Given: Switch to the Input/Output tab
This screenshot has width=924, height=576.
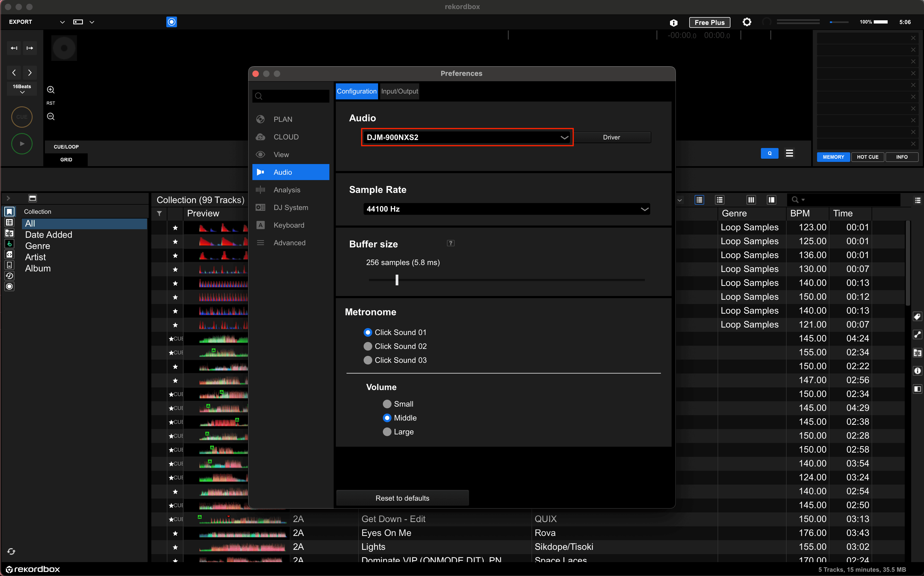Looking at the screenshot, I should click(399, 91).
